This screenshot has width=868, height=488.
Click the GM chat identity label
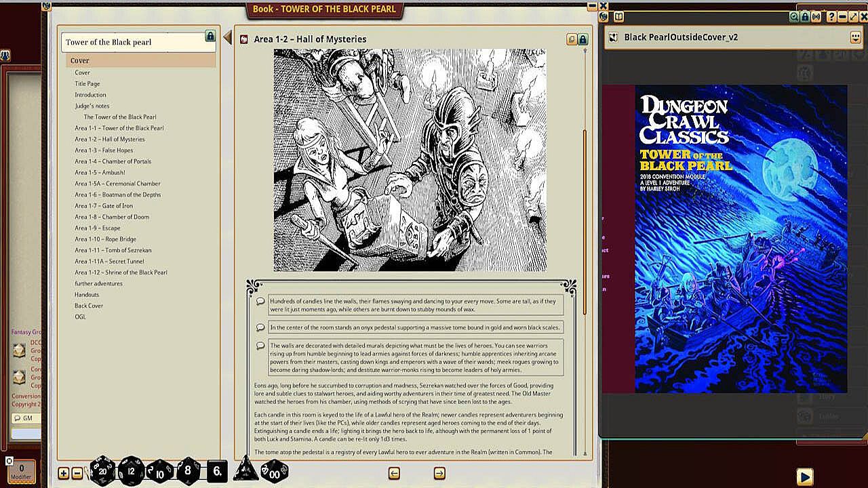tap(28, 418)
